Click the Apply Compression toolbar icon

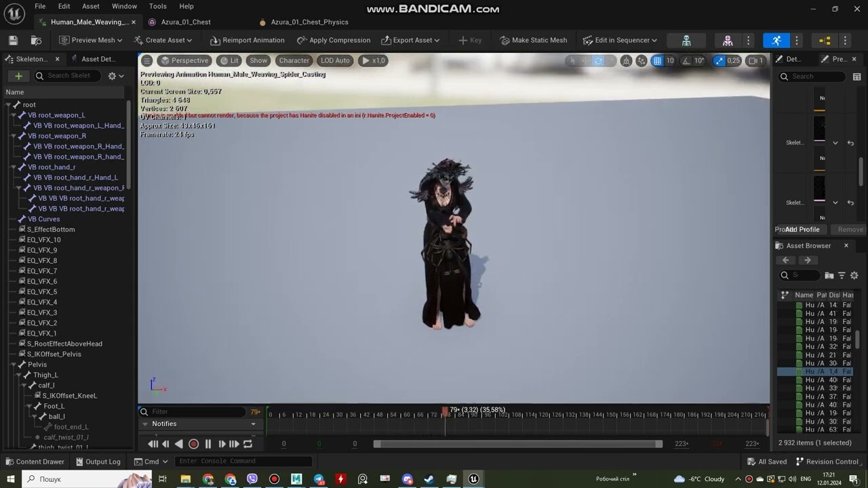pyautogui.click(x=302, y=40)
